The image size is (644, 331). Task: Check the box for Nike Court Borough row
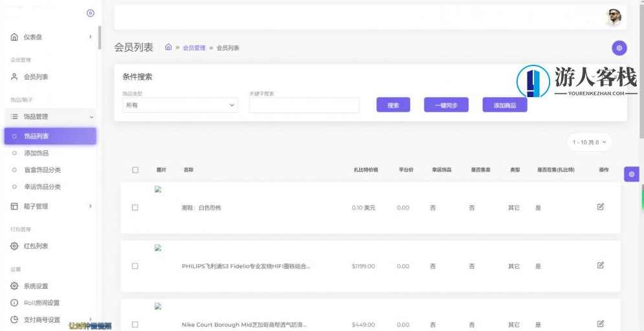[x=135, y=325]
